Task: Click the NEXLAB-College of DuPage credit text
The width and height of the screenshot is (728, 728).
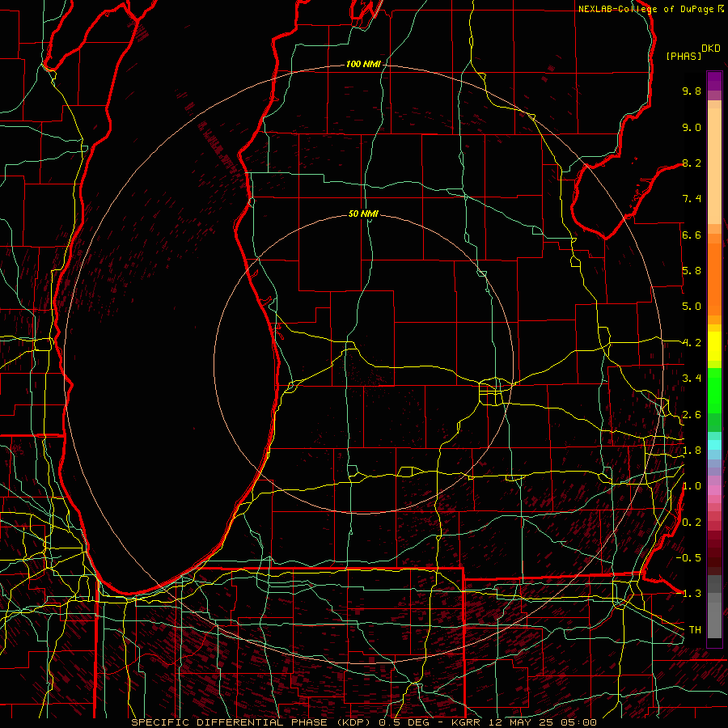Action: point(647,9)
